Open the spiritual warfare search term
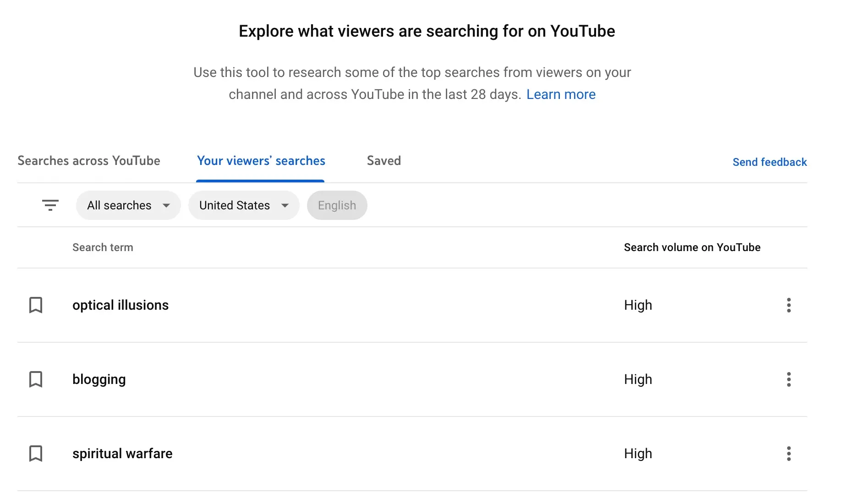 coord(122,454)
